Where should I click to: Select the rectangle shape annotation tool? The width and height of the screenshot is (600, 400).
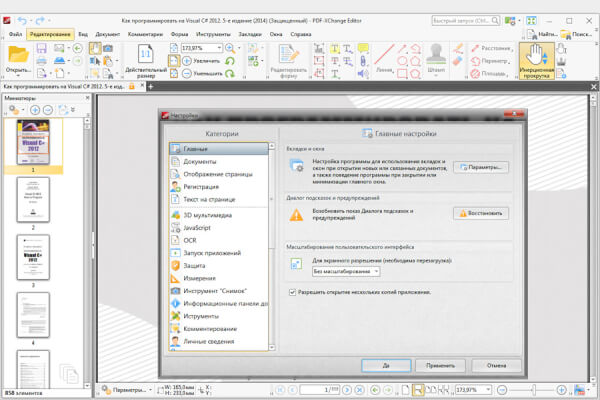click(x=402, y=73)
